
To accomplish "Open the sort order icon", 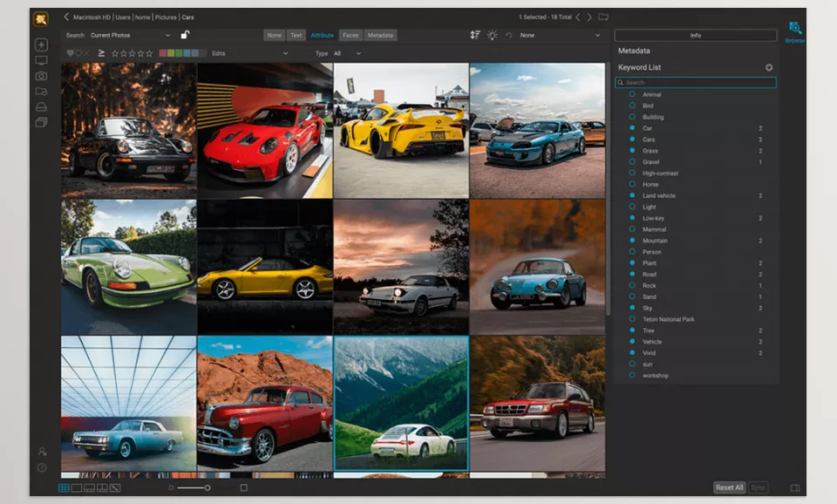I will point(474,35).
